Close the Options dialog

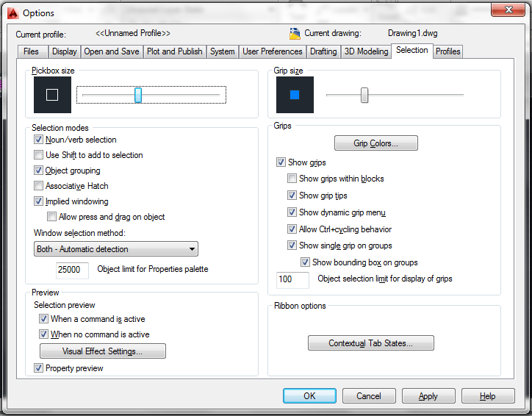(508, 10)
